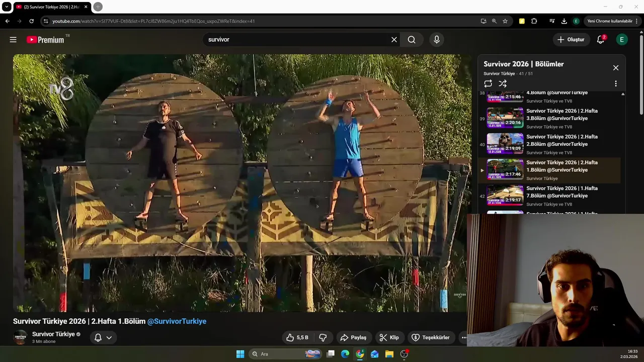Screen dimensions: 644x362
Task: Open the Oluştur create button
Action: point(571,40)
